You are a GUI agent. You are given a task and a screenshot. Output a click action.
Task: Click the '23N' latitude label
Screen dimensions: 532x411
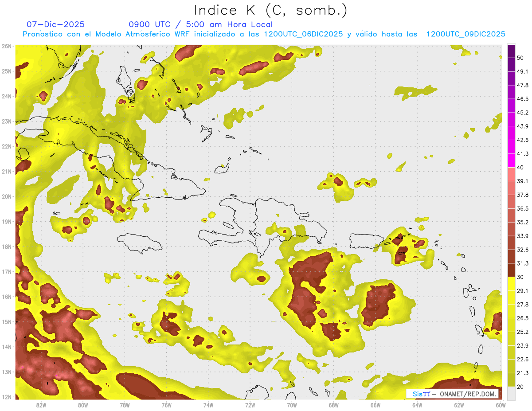click(7, 121)
